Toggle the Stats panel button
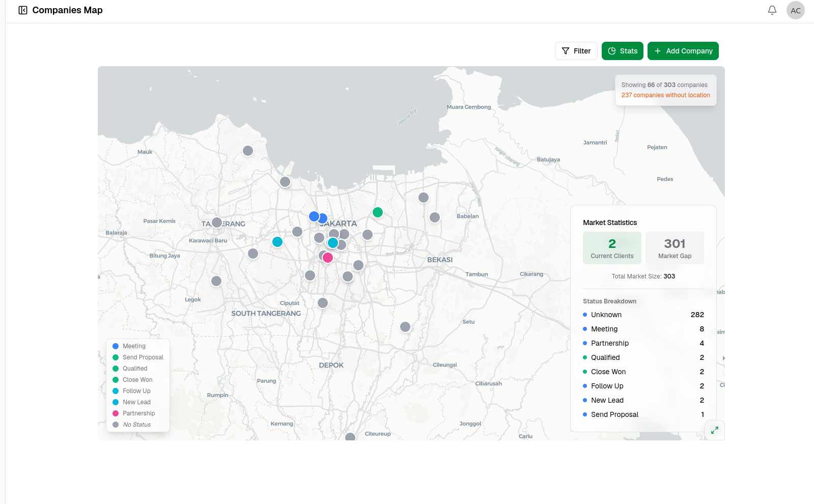The height and width of the screenshot is (504, 814). pyautogui.click(x=623, y=51)
